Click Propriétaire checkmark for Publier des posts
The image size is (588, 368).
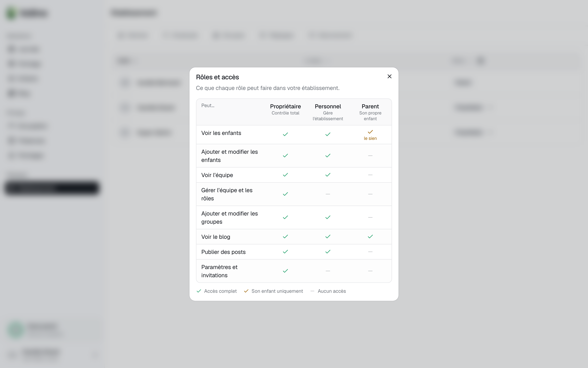[285, 252]
